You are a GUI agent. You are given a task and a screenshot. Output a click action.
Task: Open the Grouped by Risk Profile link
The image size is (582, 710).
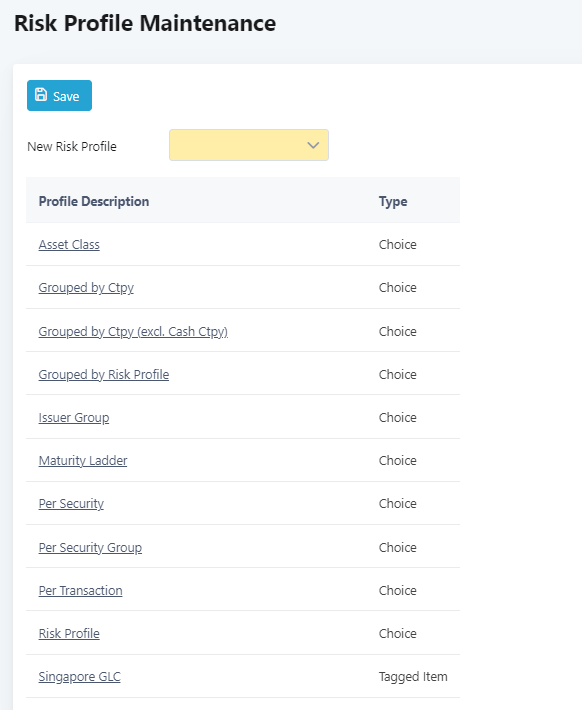point(104,374)
